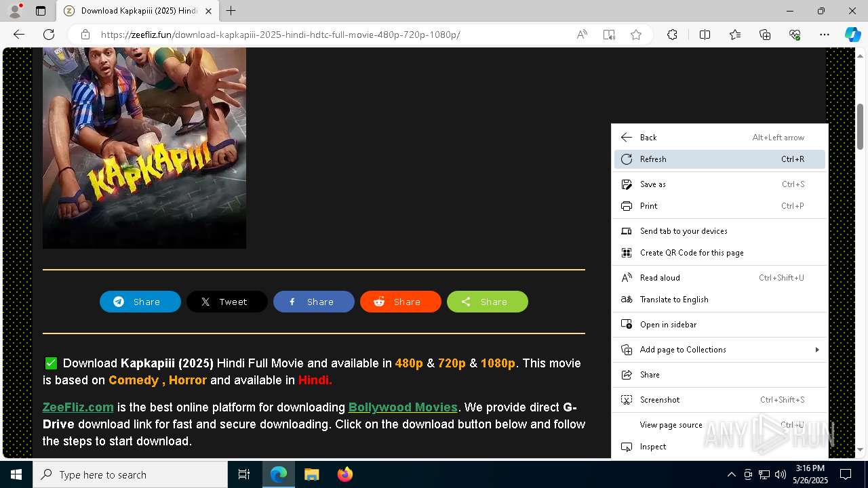Open immersive reader icon in address bar
The width and height of the screenshot is (868, 488).
[609, 35]
